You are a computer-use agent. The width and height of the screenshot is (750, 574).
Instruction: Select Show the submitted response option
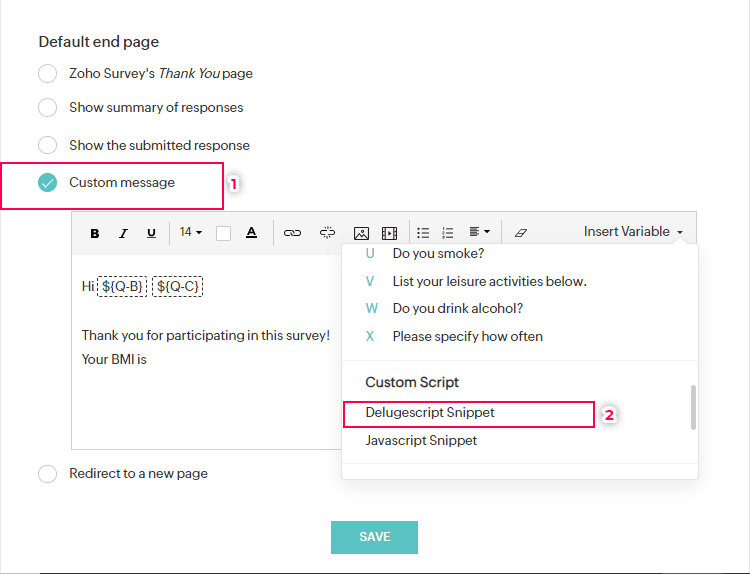[x=47, y=145]
